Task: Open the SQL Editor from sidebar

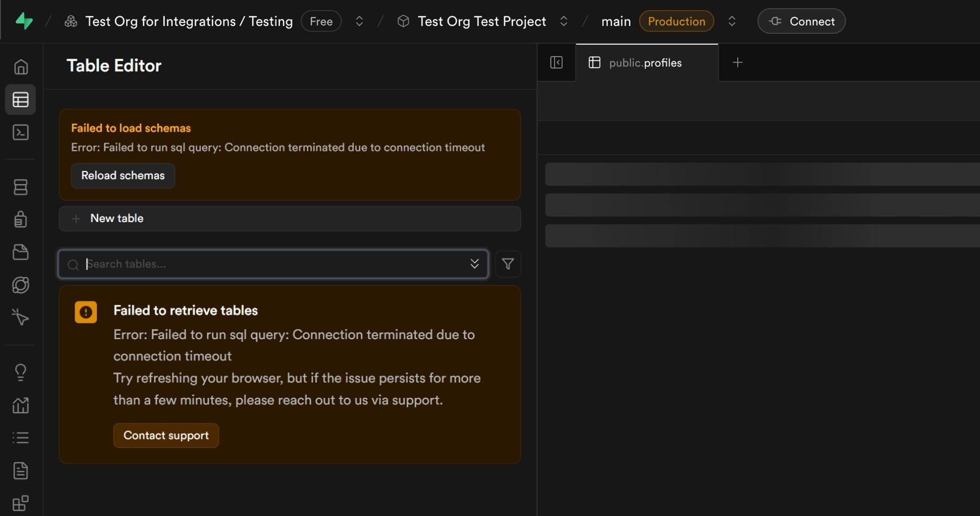Action: pos(21,132)
